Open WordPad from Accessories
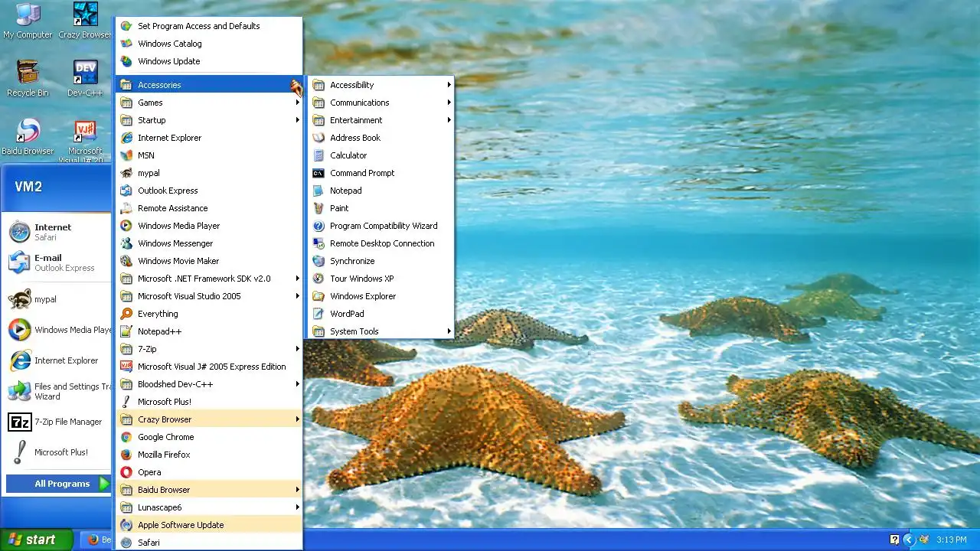This screenshot has height=551, width=980. (x=381, y=314)
